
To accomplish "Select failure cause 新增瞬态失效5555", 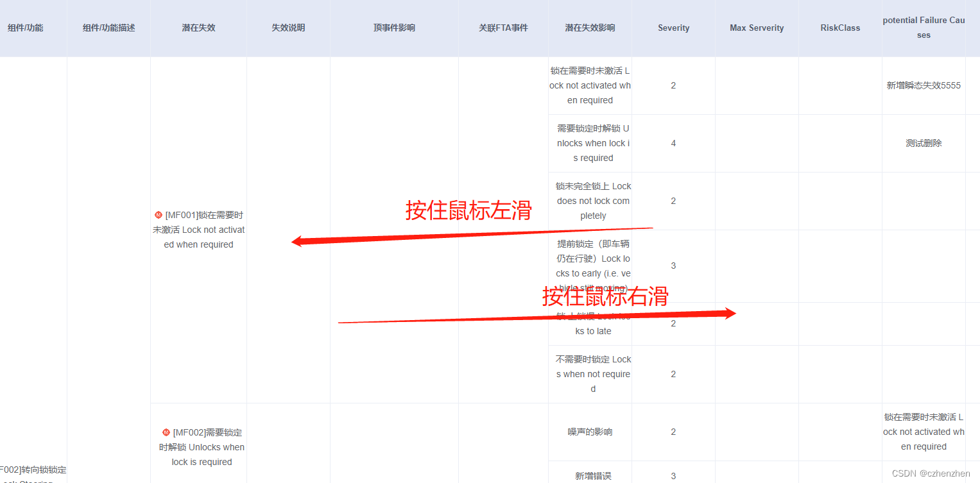I will 924,85.
